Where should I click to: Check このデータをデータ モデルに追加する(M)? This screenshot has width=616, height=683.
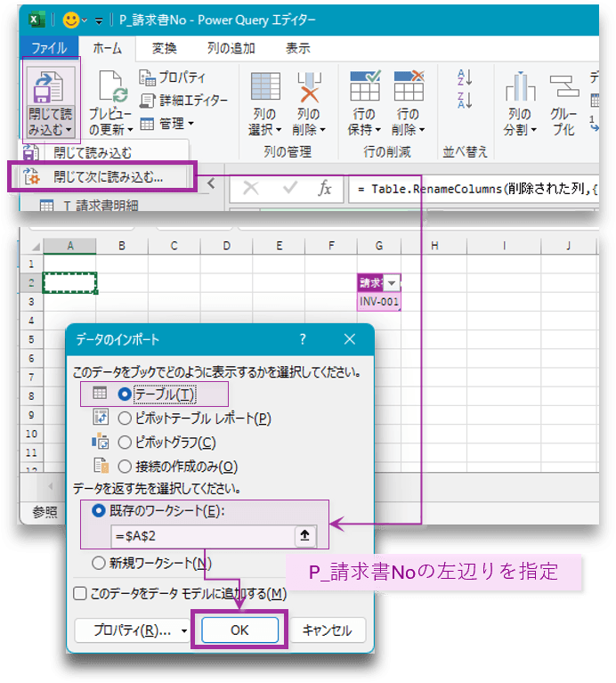point(79,593)
